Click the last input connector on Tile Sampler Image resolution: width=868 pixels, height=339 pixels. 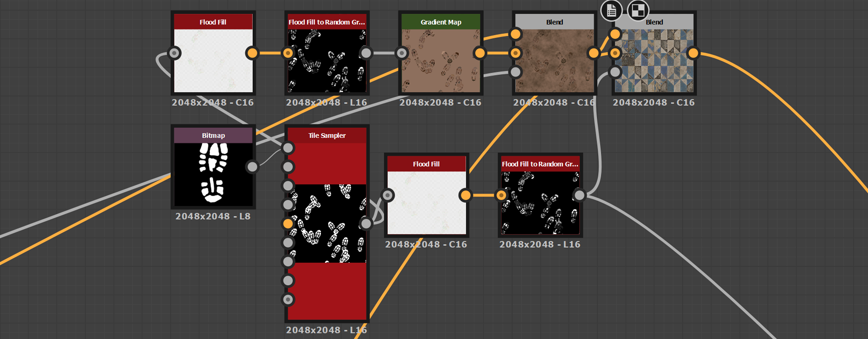pos(288,299)
